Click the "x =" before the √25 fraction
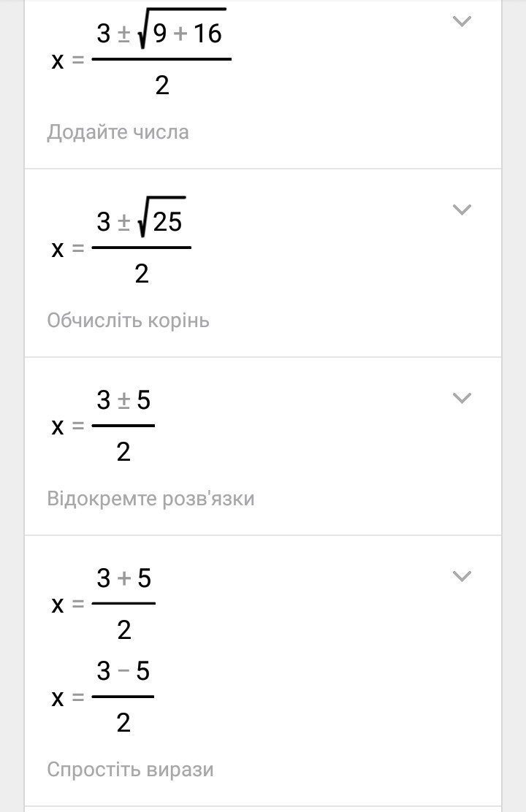 pyautogui.click(x=68, y=250)
